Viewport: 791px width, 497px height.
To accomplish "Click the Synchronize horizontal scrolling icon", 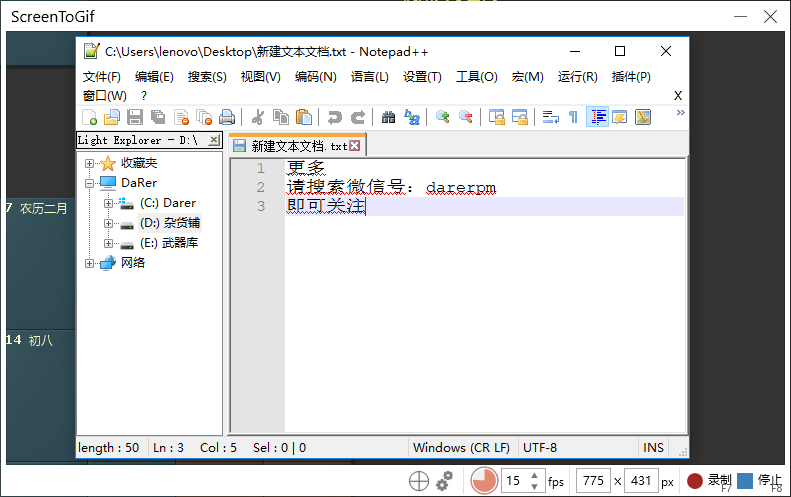I will point(520,117).
